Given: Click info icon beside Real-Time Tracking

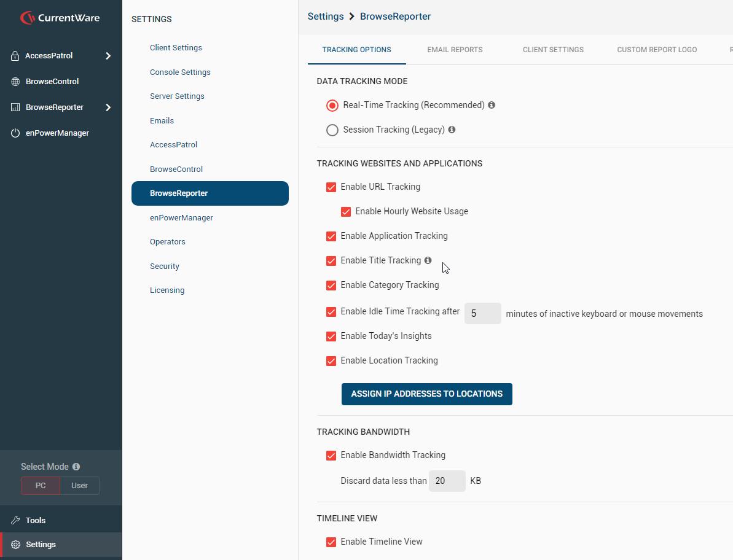Looking at the screenshot, I should pos(492,105).
